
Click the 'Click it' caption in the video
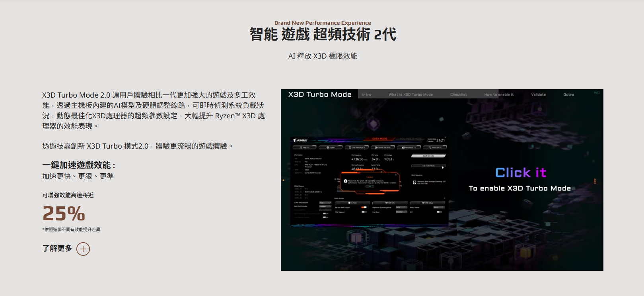pos(520,173)
